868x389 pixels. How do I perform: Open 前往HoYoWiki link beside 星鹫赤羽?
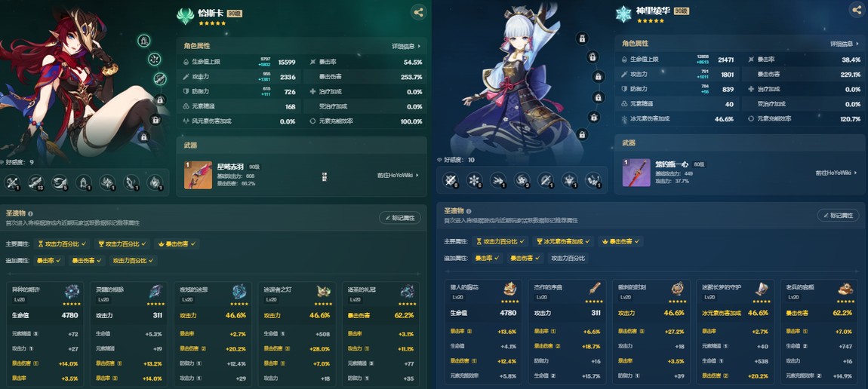click(x=398, y=175)
